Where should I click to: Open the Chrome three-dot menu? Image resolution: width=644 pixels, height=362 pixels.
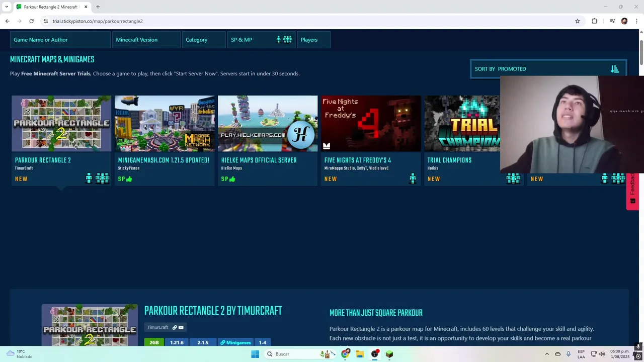pyautogui.click(x=636, y=21)
